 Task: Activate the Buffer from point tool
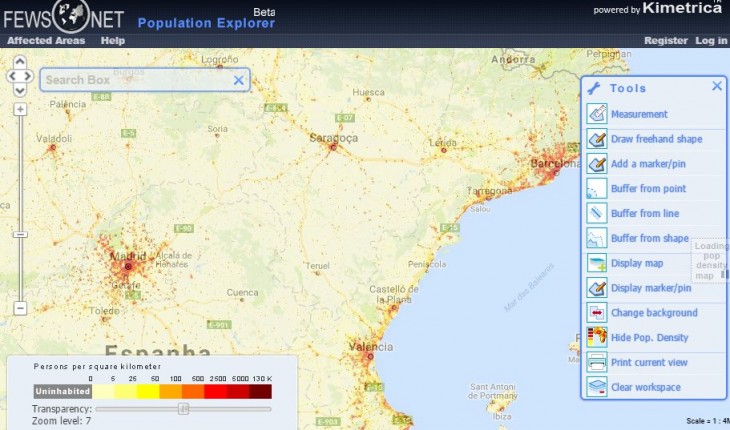click(597, 189)
